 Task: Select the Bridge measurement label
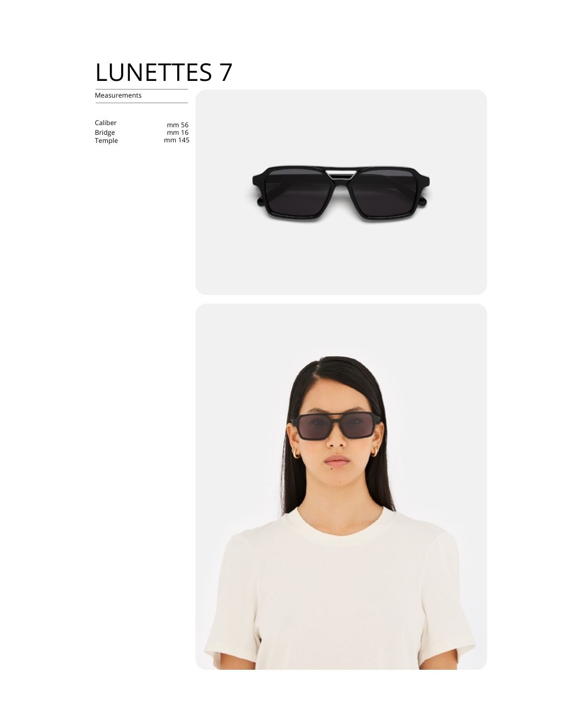click(105, 133)
